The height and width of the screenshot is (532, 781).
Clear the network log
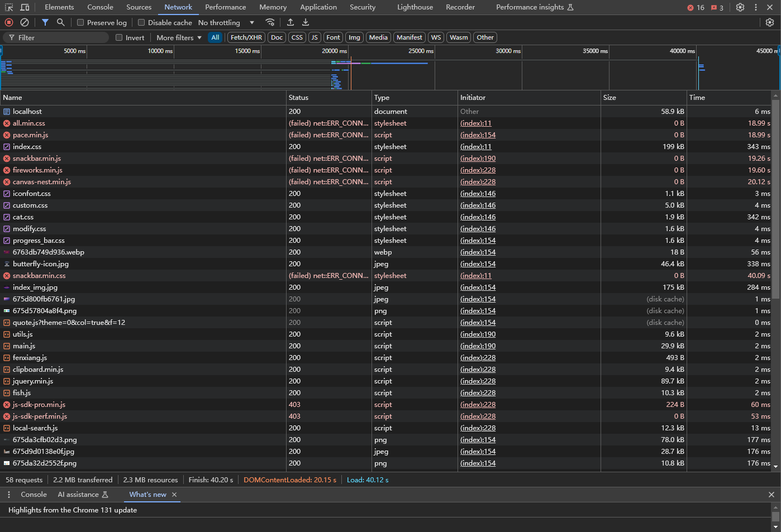tap(25, 22)
